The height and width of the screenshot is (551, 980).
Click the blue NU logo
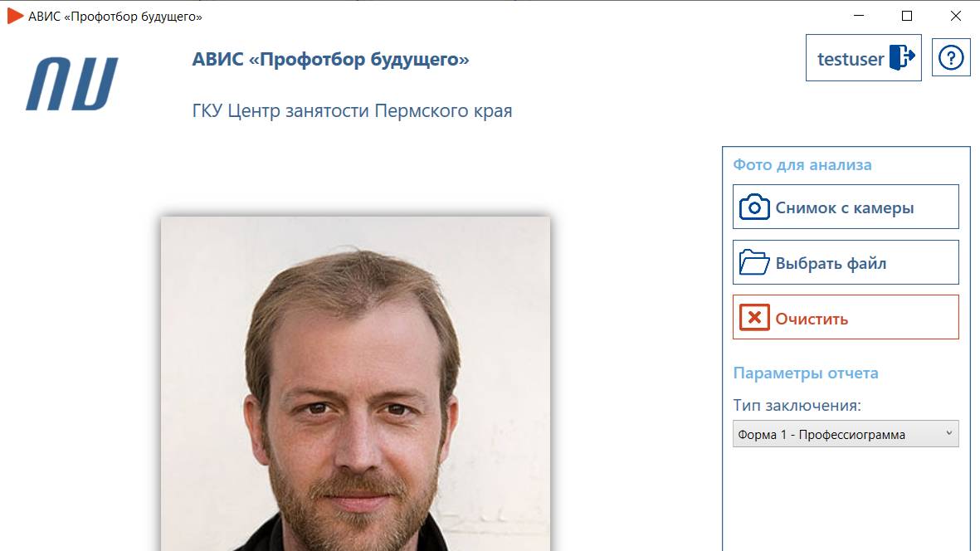[x=71, y=84]
